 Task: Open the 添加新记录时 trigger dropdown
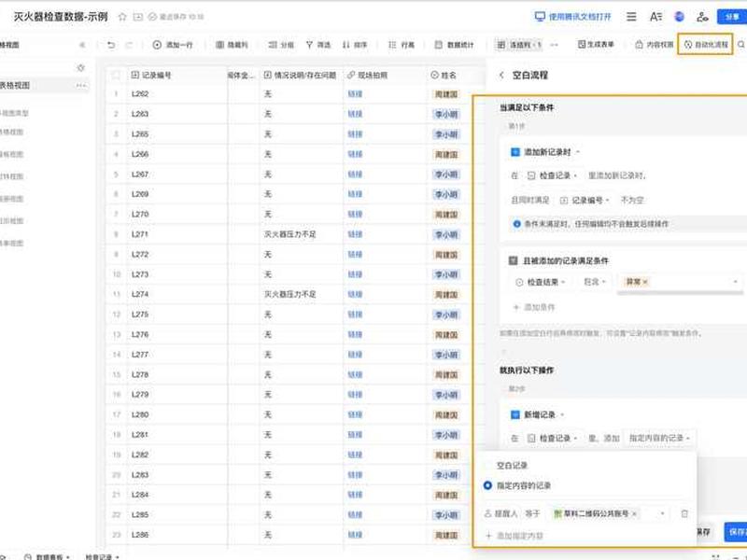pyautogui.click(x=545, y=152)
